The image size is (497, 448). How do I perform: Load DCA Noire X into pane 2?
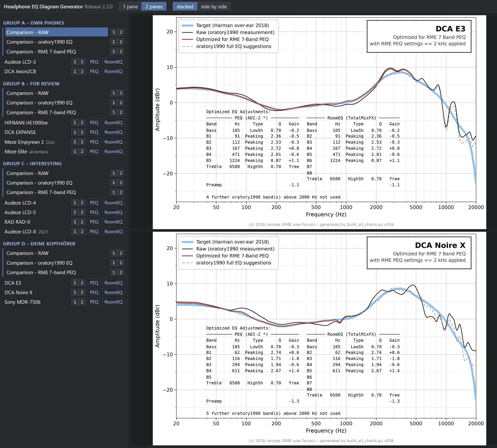tap(82, 292)
